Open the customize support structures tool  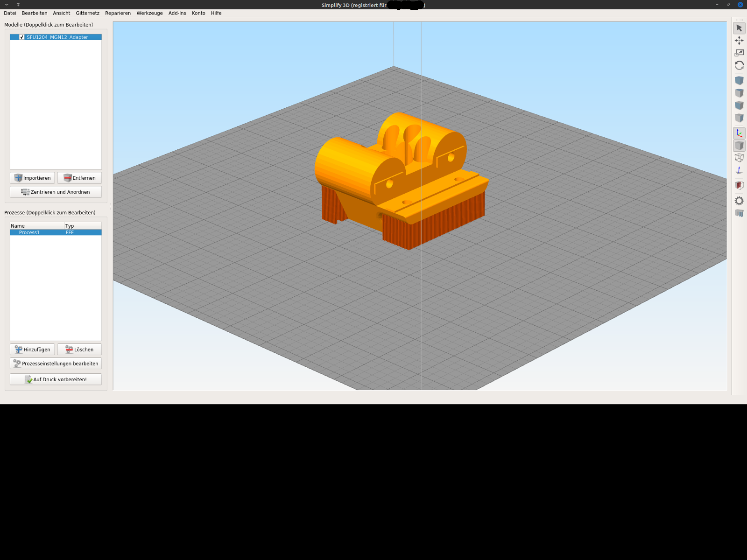click(739, 213)
